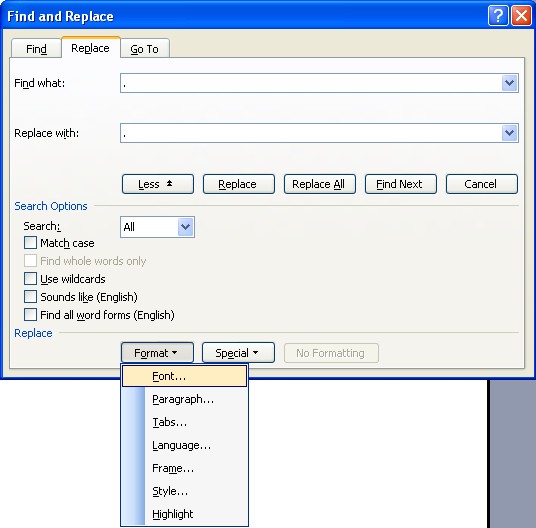Enable the Match case checkbox
Image resolution: width=536 pixels, height=528 pixels.
tap(30, 243)
